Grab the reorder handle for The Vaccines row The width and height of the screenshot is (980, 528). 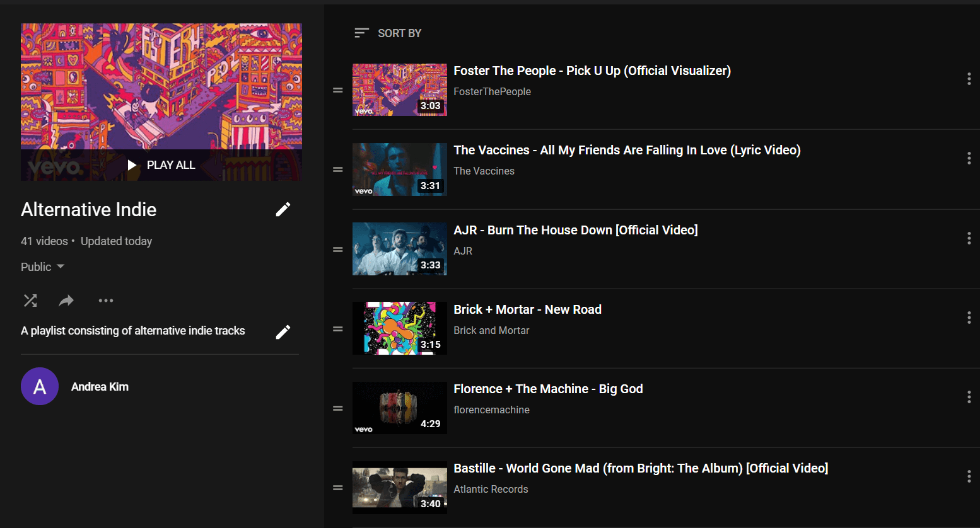[x=338, y=169]
